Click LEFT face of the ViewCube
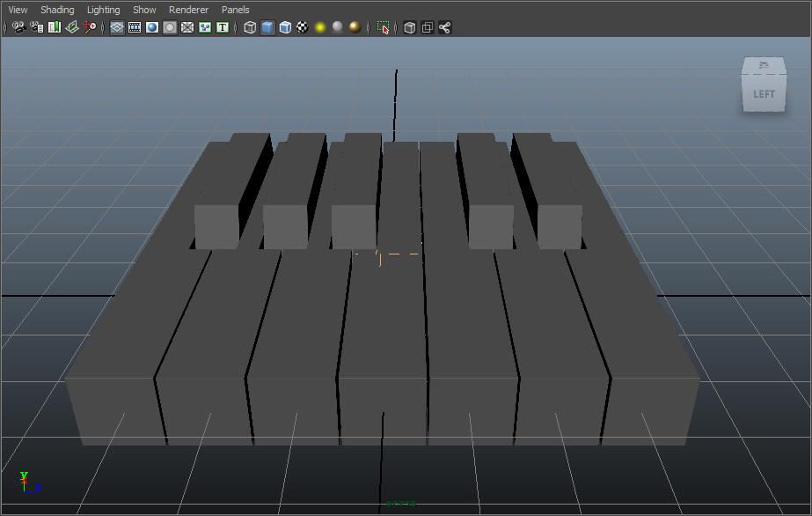This screenshot has width=812, height=516. click(x=764, y=93)
